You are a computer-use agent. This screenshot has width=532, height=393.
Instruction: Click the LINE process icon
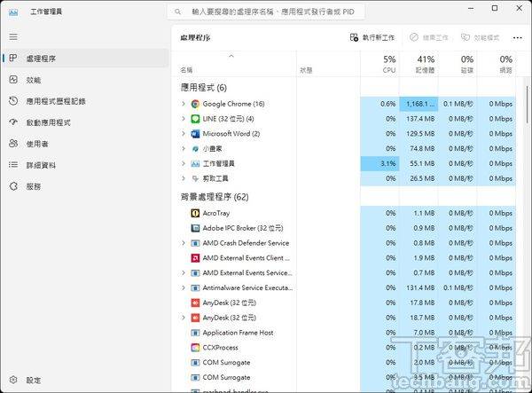[x=195, y=119]
